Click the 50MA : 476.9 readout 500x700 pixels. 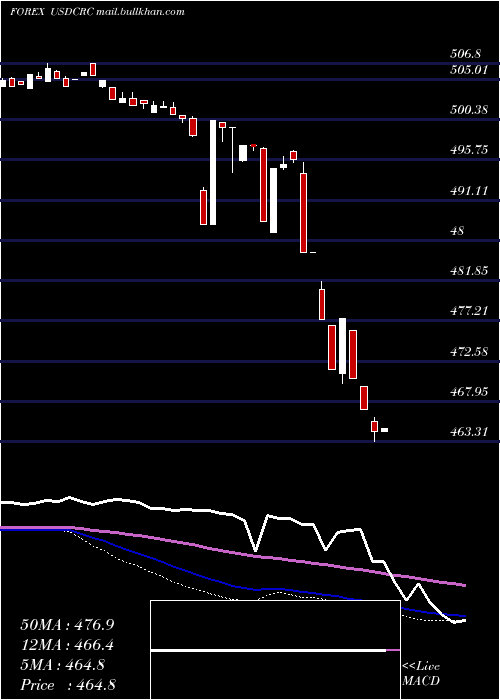pyautogui.click(x=67, y=625)
